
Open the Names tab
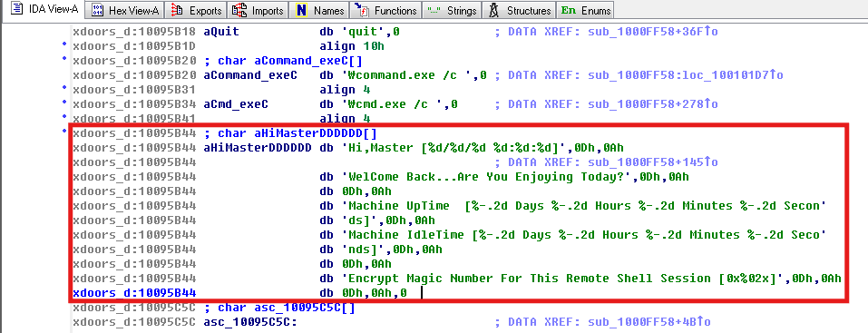[319, 10]
